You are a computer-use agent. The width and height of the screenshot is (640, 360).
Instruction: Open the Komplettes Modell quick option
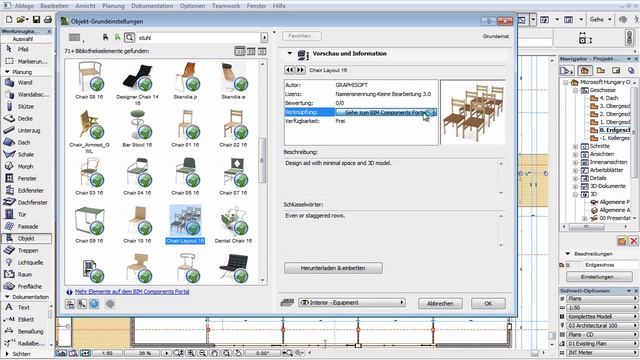tap(601, 317)
